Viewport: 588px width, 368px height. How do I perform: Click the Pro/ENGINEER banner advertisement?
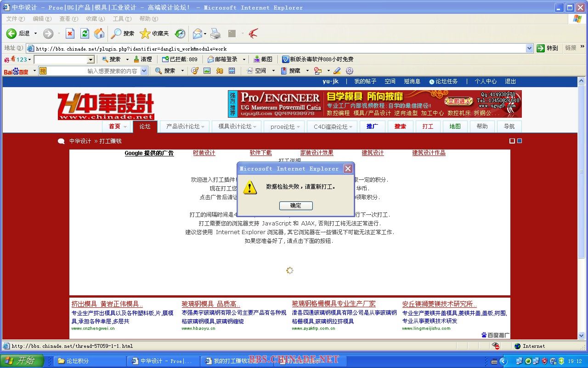point(375,103)
